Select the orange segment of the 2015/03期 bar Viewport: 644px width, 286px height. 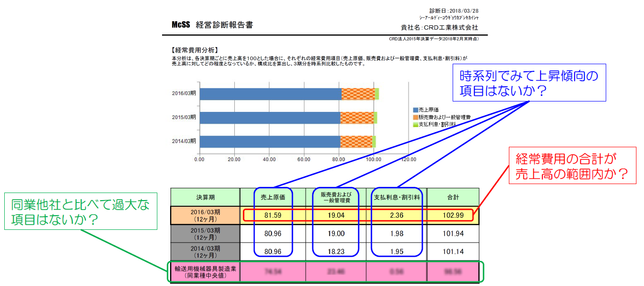357,118
